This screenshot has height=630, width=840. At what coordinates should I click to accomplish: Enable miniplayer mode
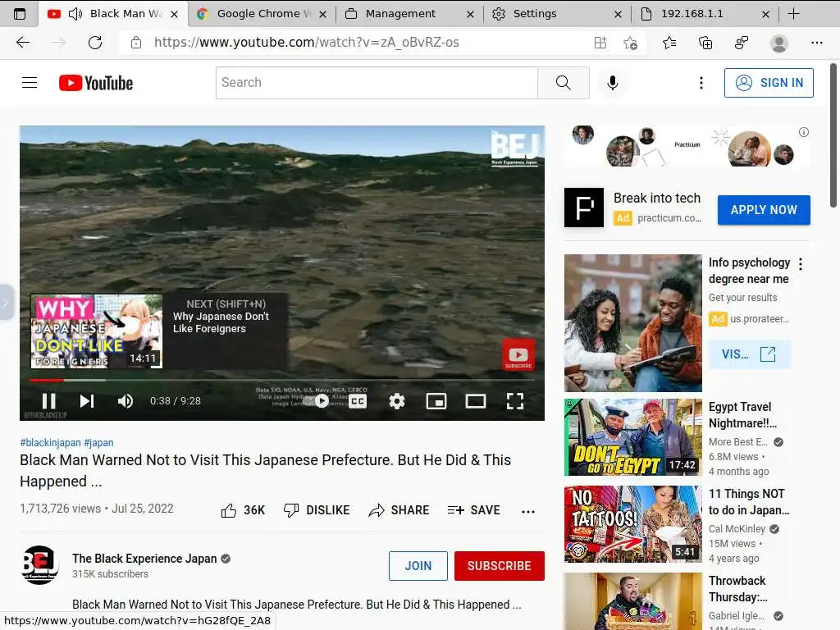pos(436,400)
